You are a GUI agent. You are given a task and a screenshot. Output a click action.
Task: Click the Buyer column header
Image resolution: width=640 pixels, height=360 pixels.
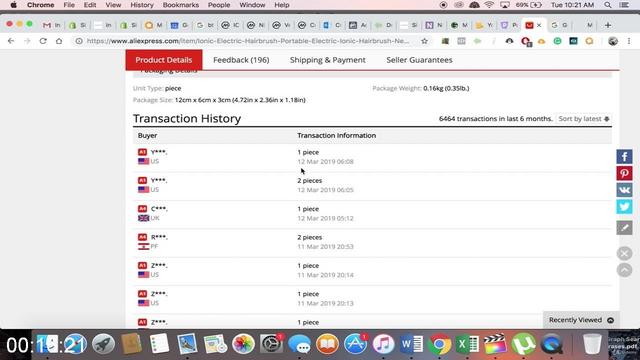click(147, 136)
